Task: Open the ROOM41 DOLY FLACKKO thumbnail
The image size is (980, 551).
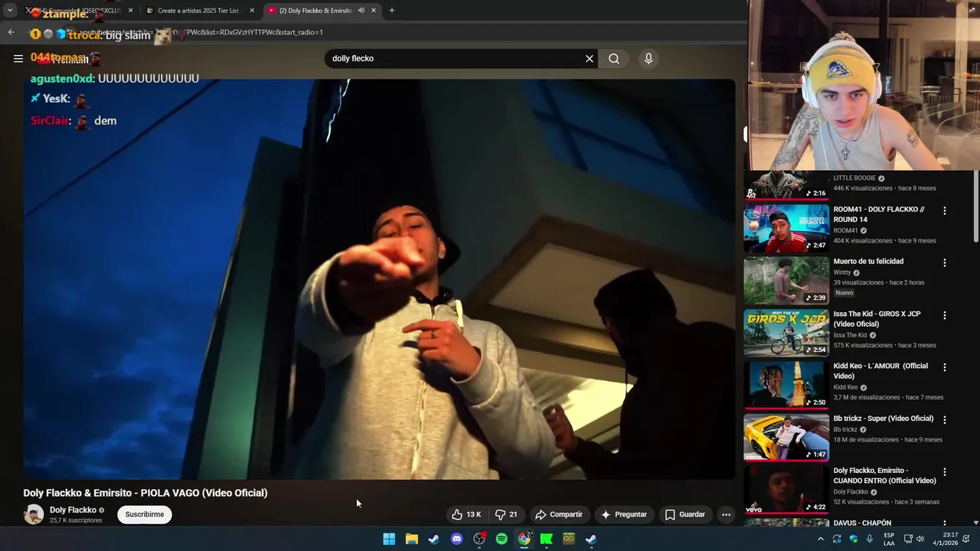Action: pos(786,228)
